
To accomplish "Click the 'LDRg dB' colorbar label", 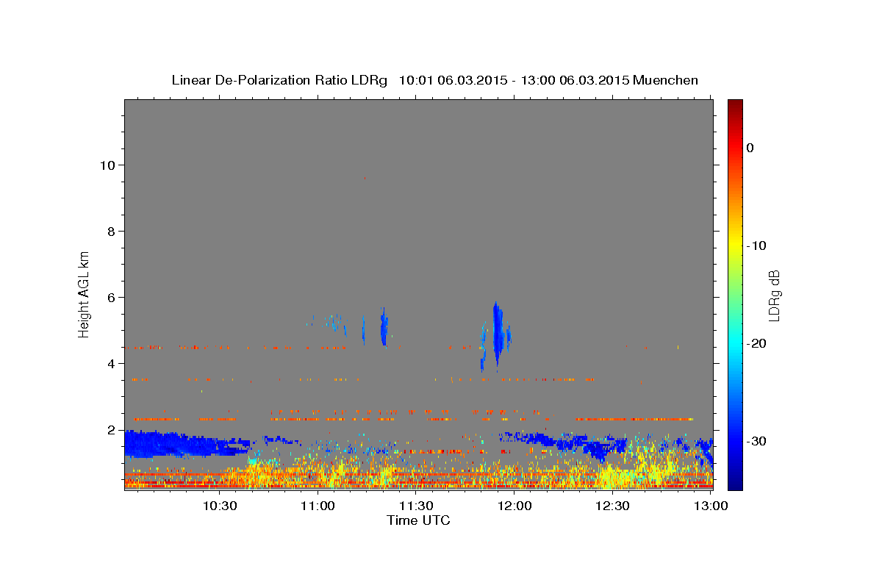I will click(773, 295).
